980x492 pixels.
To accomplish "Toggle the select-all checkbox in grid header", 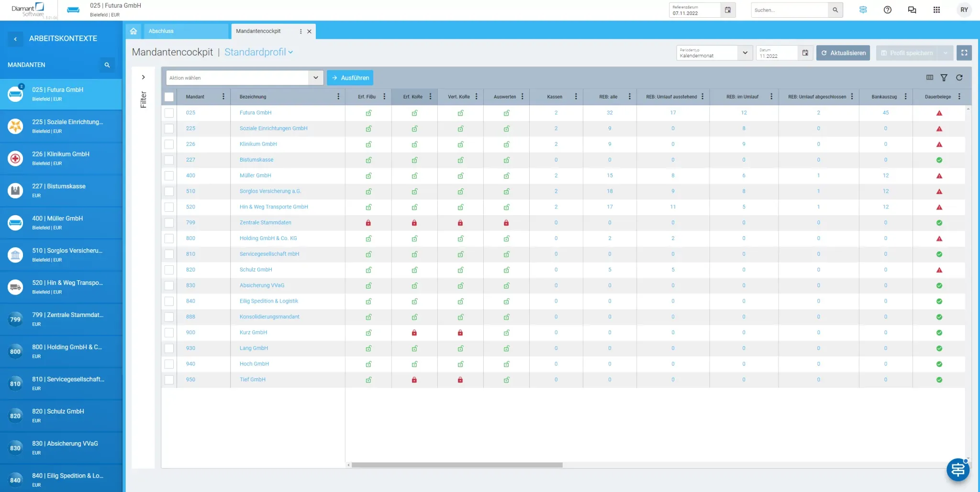I will [169, 97].
